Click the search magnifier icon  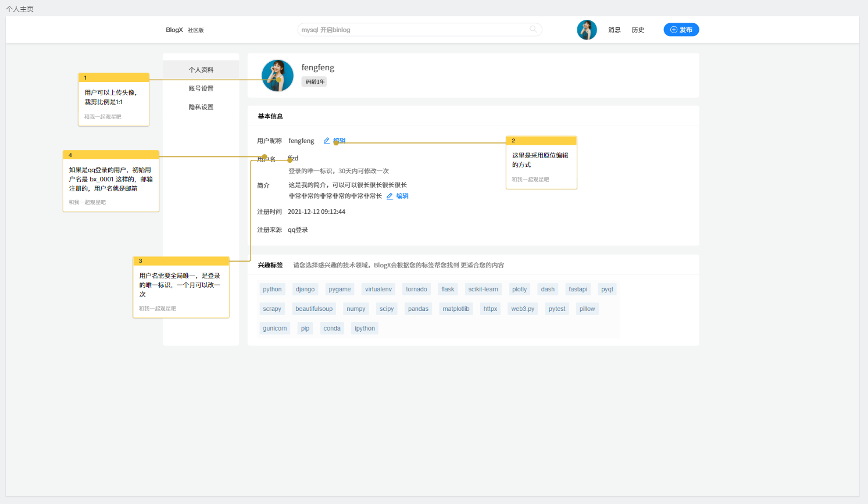click(x=533, y=29)
